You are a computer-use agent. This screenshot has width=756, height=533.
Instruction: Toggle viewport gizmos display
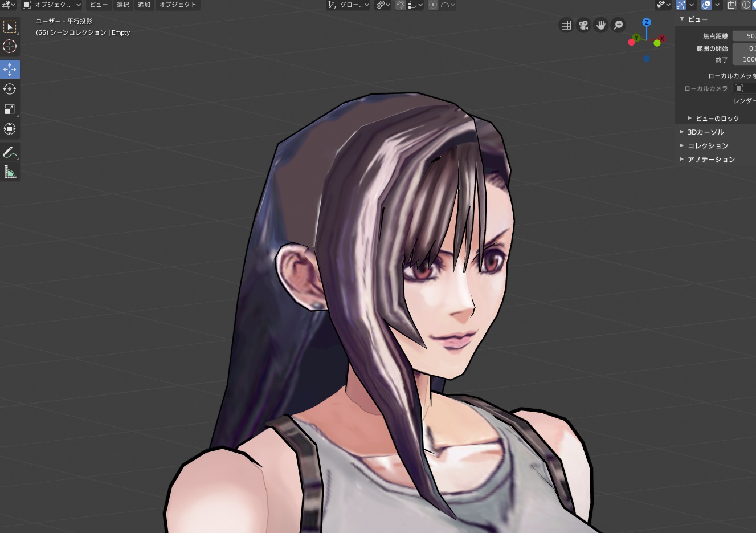click(681, 5)
